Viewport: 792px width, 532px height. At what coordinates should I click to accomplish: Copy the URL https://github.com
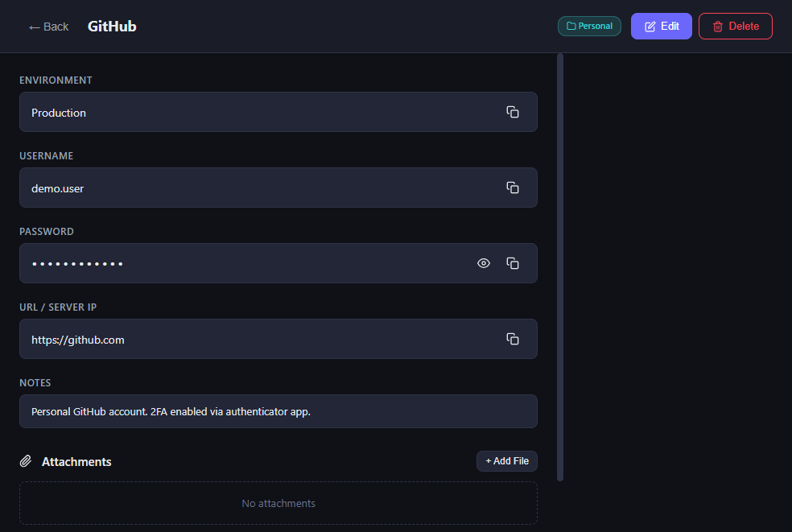(512, 339)
